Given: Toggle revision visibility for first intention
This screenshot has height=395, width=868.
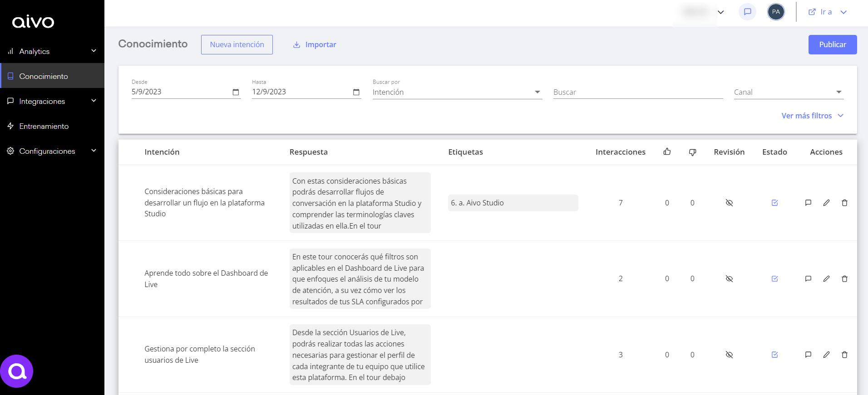Looking at the screenshot, I should 729,203.
